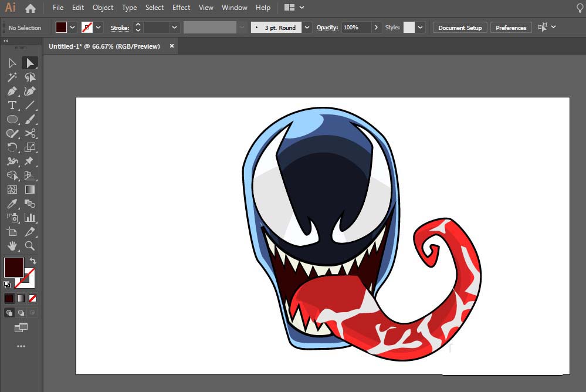Select the Eyedropper tool
Viewport: 586px width, 392px height.
click(12, 204)
